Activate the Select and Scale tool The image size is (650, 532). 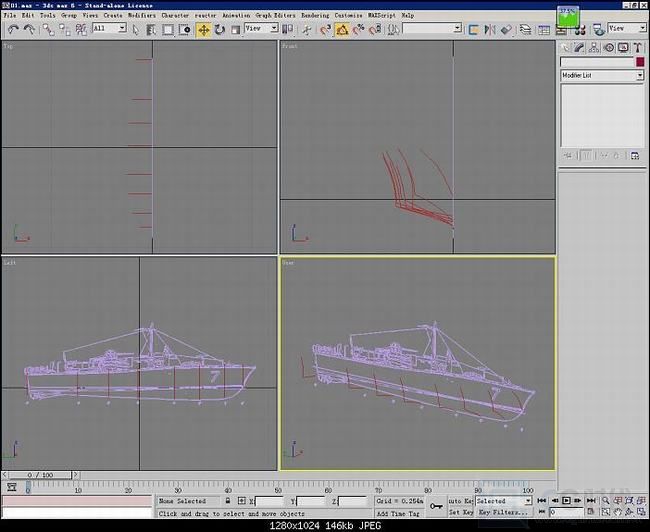(235, 29)
